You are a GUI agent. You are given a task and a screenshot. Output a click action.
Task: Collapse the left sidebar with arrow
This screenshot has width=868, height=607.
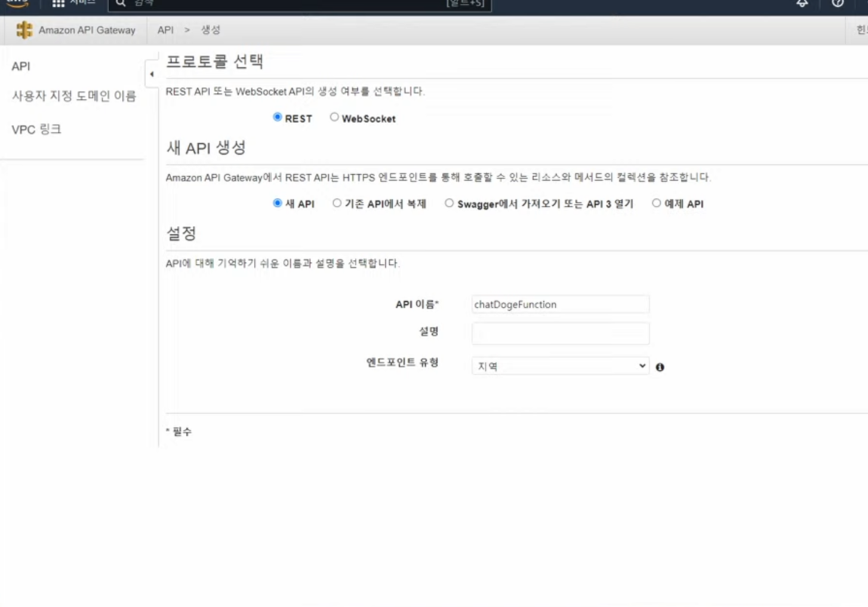point(152,74)
